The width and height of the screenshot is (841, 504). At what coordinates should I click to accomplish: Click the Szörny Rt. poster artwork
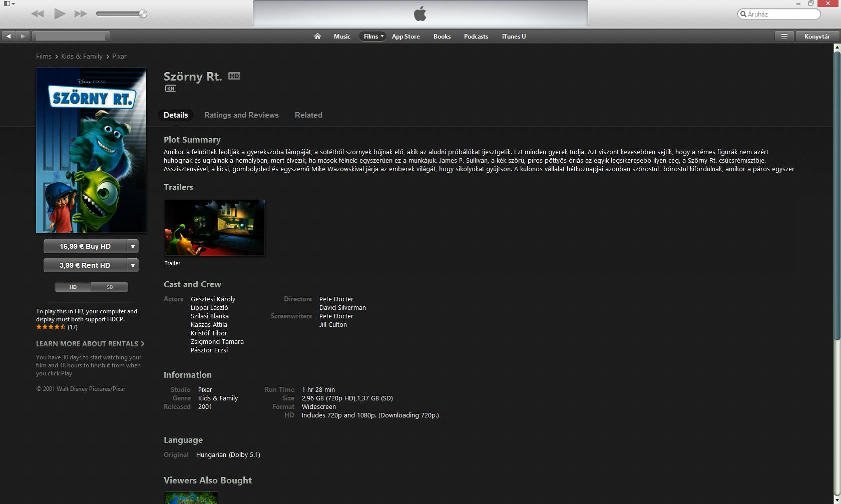[91, 150]
